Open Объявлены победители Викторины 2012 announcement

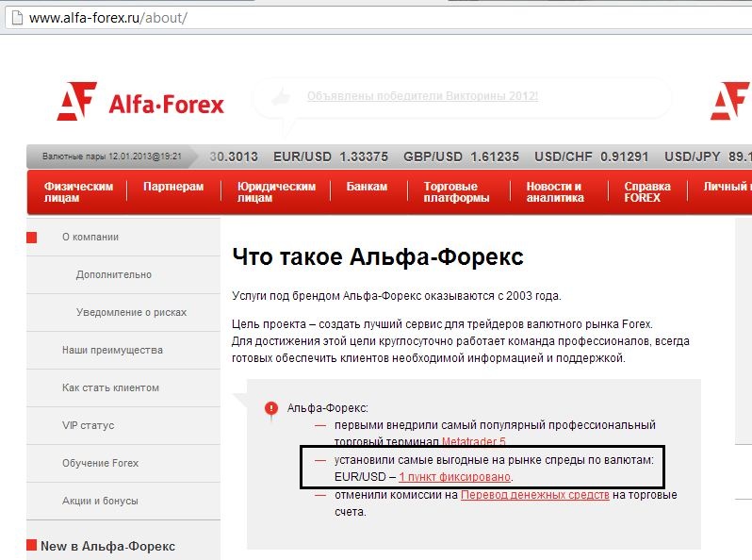pos(422,96)
